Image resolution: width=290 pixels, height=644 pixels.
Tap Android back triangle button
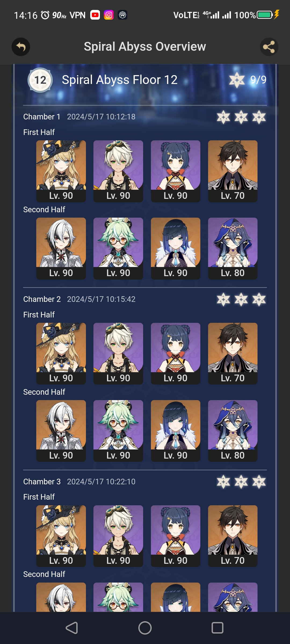tap(72, 628)
